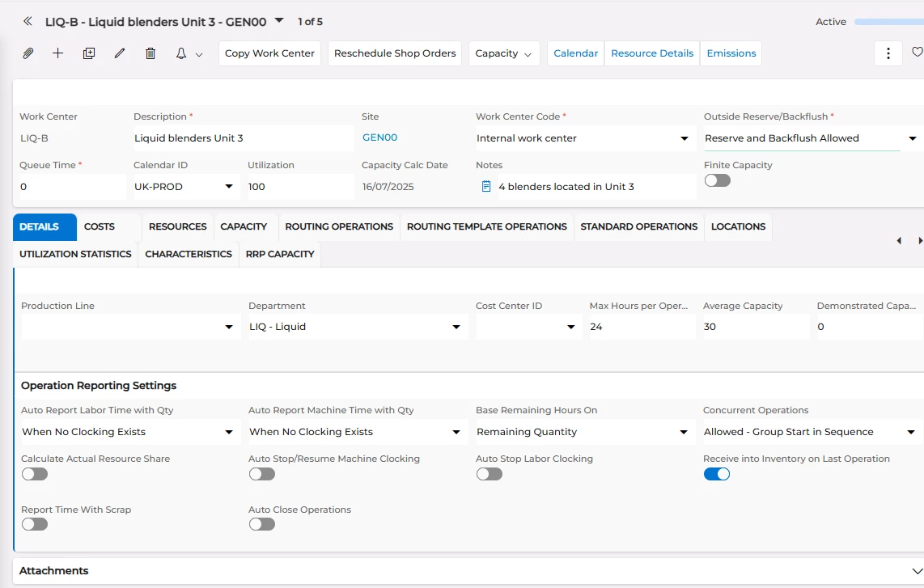The width and height of the screenshot is (924, 588).
Task: Open the Calendar link
Action: (576, 53)
